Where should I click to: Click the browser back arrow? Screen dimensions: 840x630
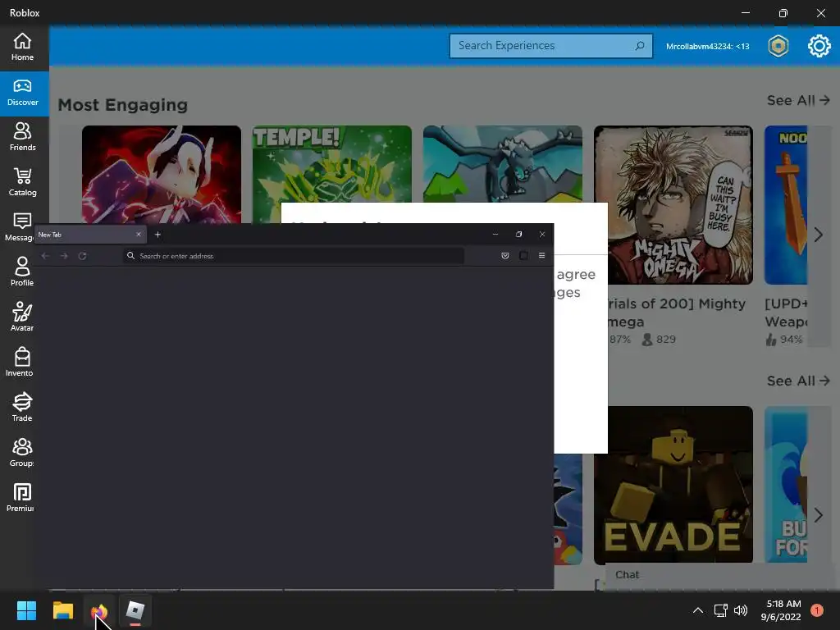[45, 256]
